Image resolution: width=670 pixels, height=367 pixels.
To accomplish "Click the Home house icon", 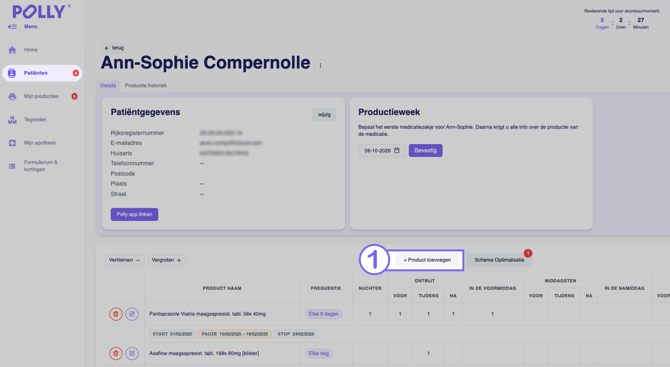I will (x=12, y=50).
